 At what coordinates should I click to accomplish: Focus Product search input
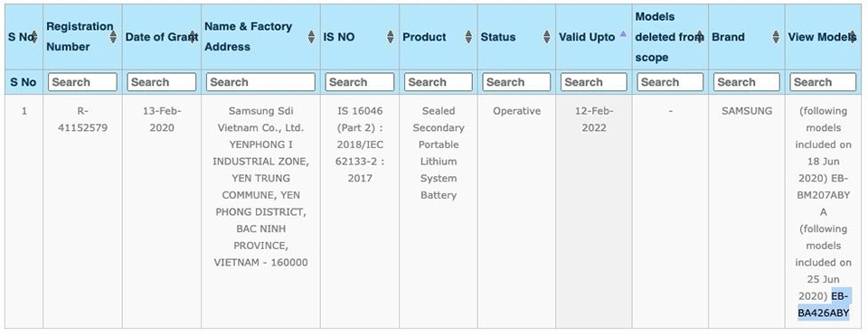pyautogui.click(x=439, y=82)
